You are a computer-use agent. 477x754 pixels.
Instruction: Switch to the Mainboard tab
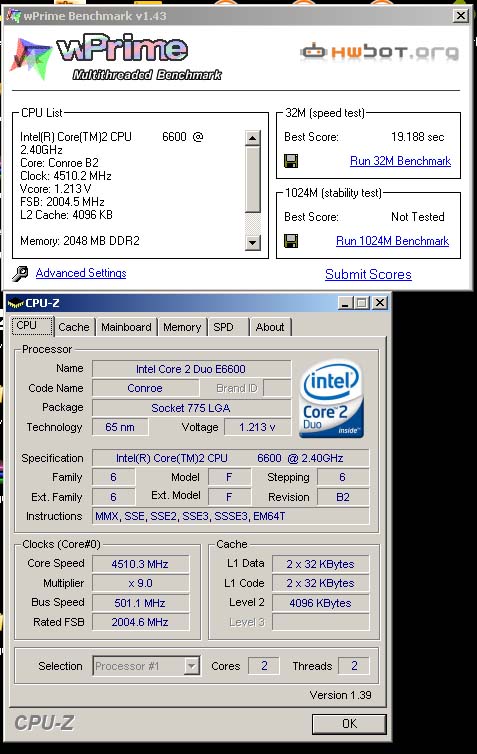click(126, 327)
